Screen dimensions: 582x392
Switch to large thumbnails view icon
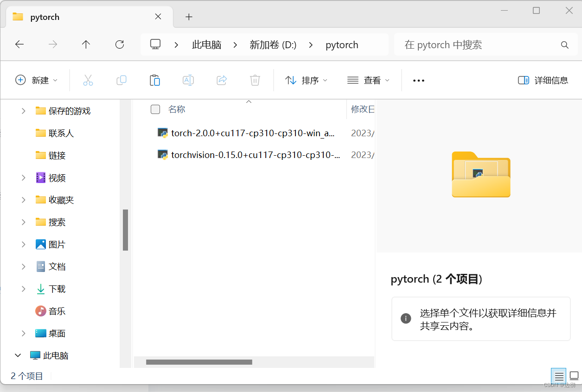click(x=574, y=376)
